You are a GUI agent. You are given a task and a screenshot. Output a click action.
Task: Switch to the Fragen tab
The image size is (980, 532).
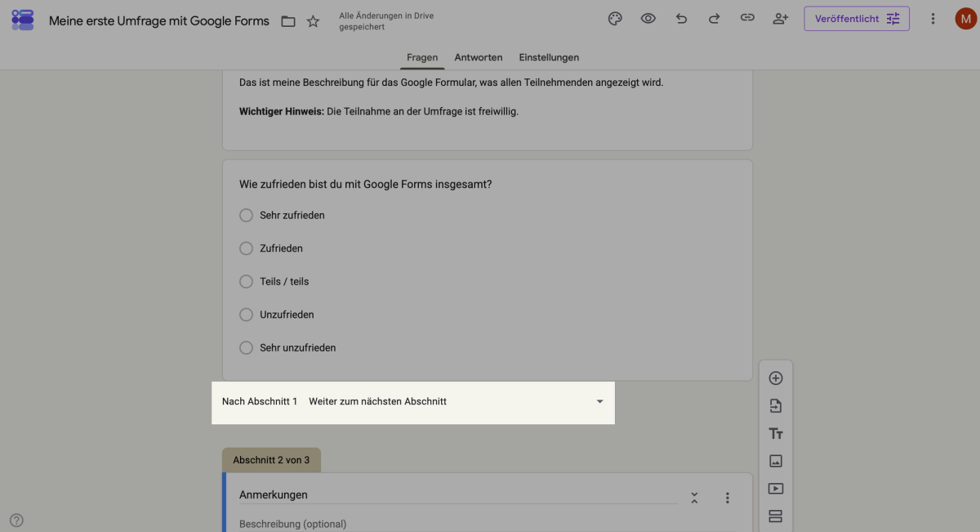422,57
